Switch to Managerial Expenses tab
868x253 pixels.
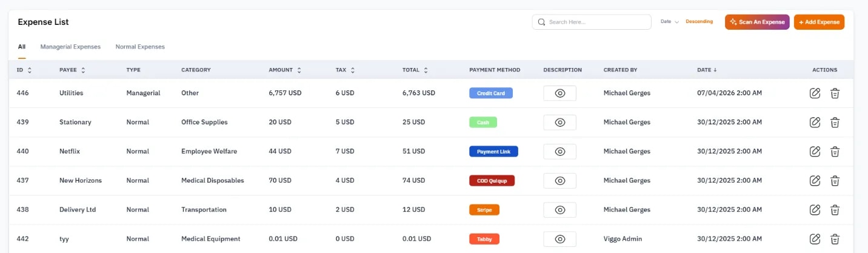coord(70,47)
